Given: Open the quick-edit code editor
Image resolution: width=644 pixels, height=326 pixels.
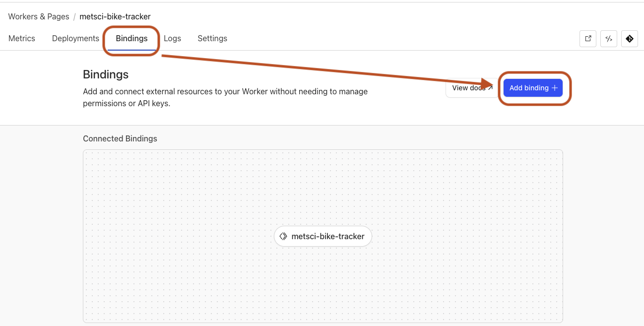Looking at the screenshot, I should point(609,39).
